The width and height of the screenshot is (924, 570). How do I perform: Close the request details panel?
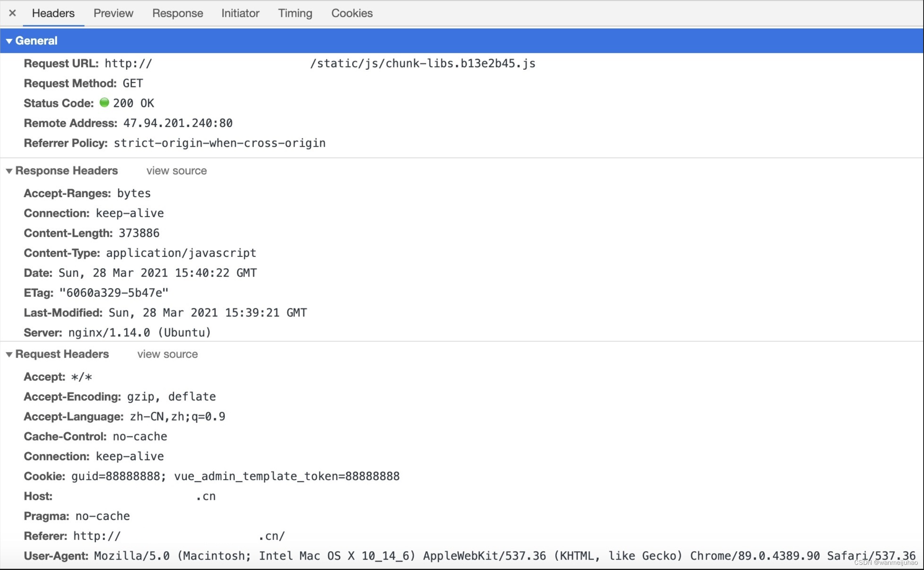click(12, 13)
